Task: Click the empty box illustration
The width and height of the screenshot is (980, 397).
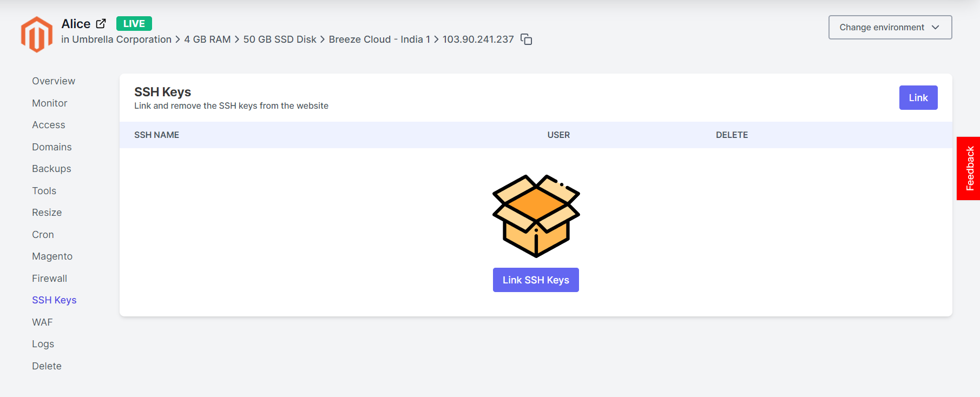Action: (x=536, y=216)
